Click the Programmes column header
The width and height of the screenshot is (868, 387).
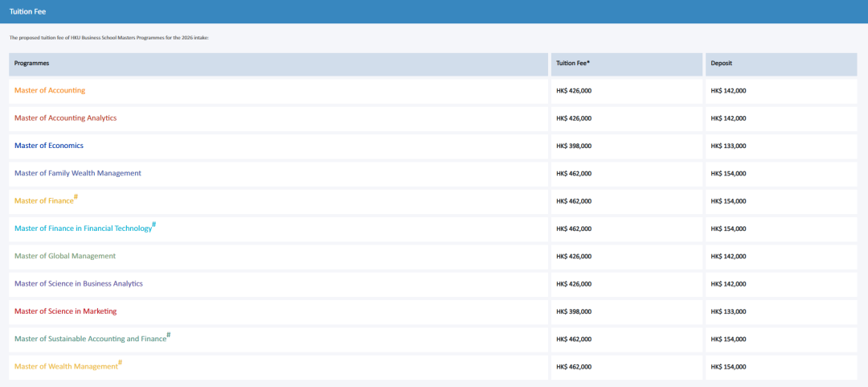pyautogui.click(x=31, y=63)
